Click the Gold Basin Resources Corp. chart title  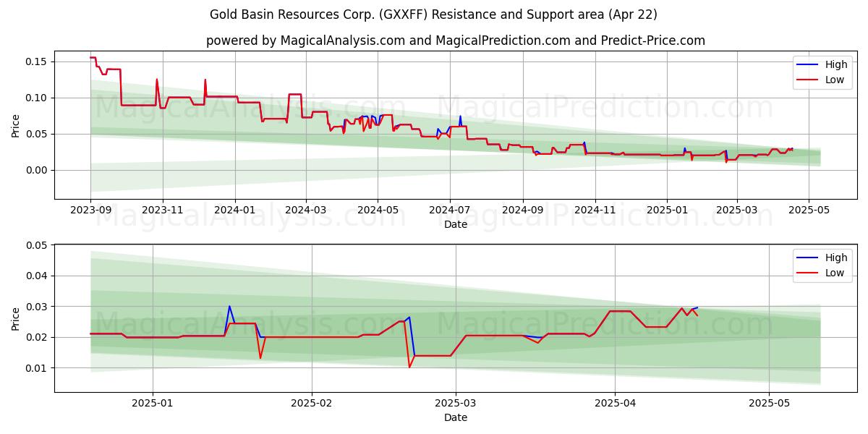[433, 14]
